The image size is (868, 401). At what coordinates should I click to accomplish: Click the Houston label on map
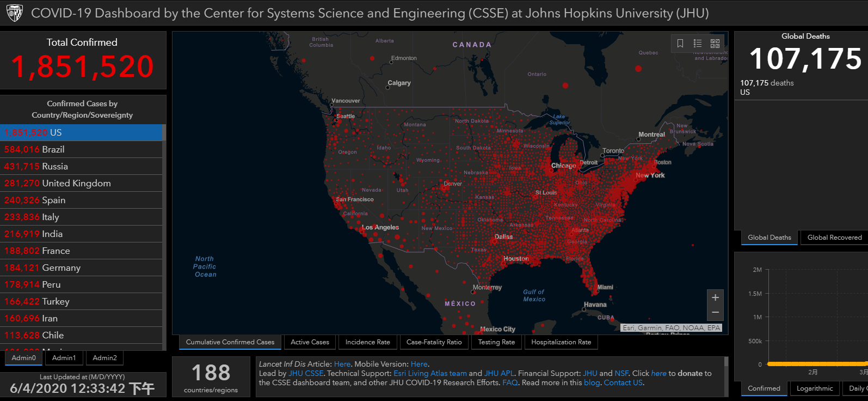coord(516,259)
